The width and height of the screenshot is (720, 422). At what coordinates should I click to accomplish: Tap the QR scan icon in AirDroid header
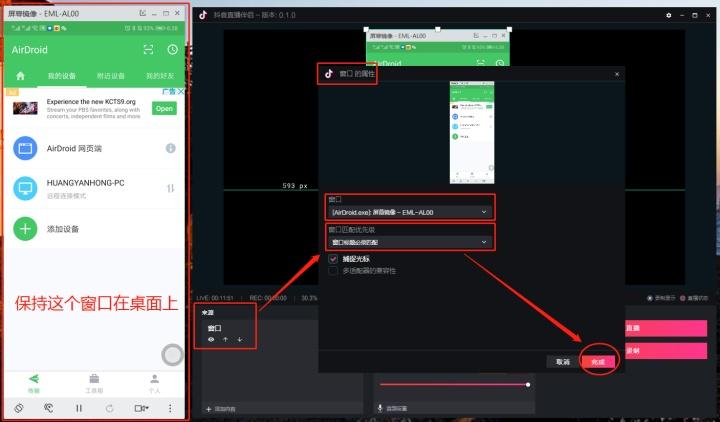148,50
